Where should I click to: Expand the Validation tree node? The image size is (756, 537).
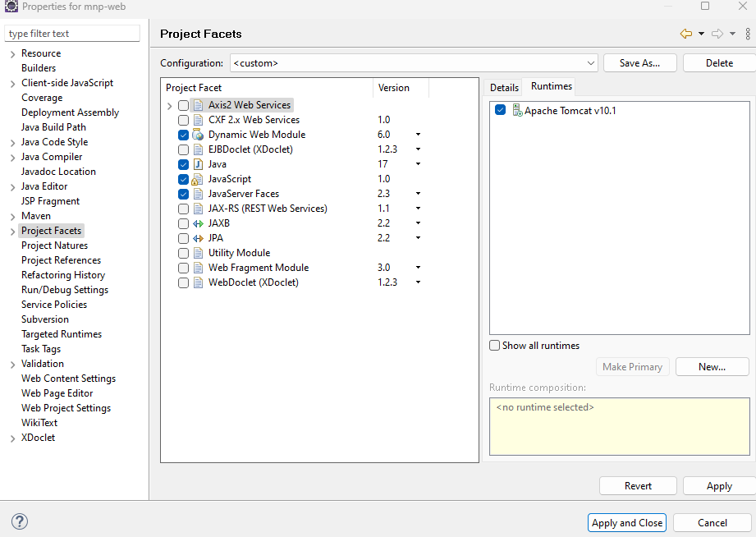coord(12,365)
